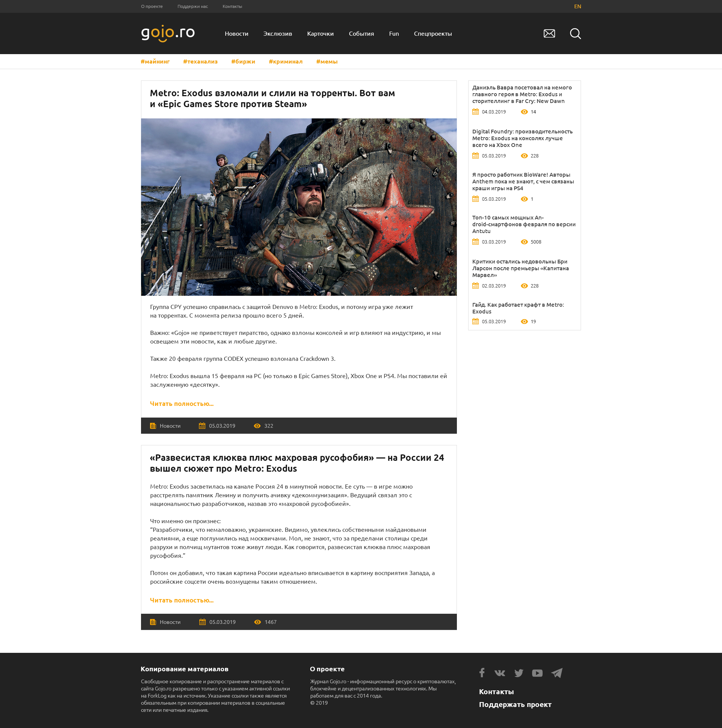Open the Спецпроекты menu item
This screenshot has height=728, width=722.
(432, 33)
